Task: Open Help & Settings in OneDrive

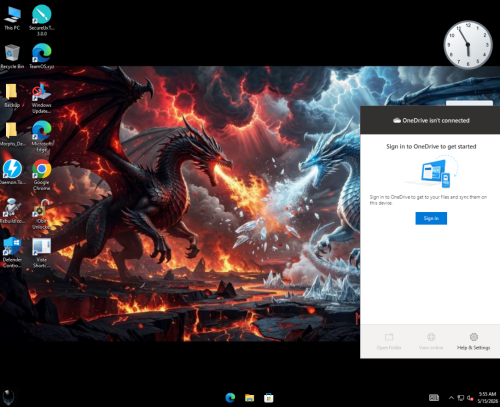Action: tap(473, 342)
